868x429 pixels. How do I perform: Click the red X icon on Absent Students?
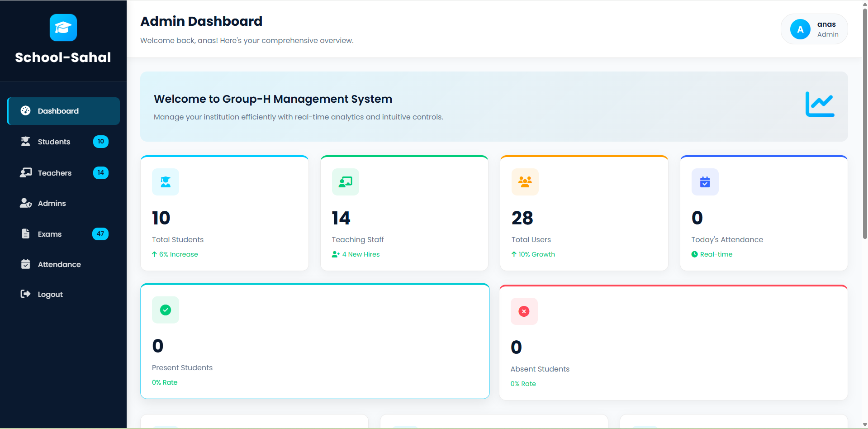point(524,311)
